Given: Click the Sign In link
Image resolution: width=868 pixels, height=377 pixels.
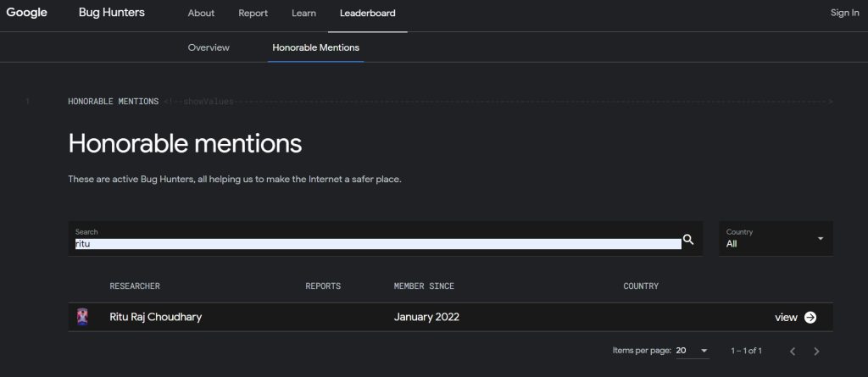Looking at the screenshot, I should tap(844, 14).
